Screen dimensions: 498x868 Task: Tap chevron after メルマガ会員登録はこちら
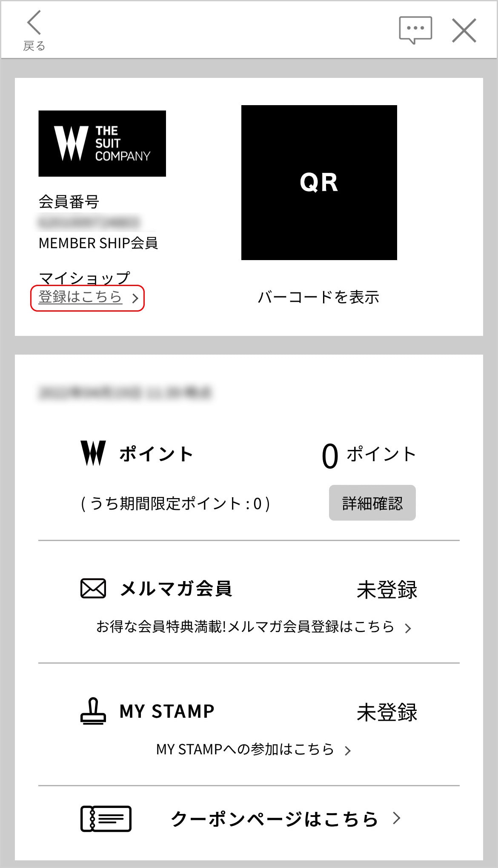(x=408, y=628)
